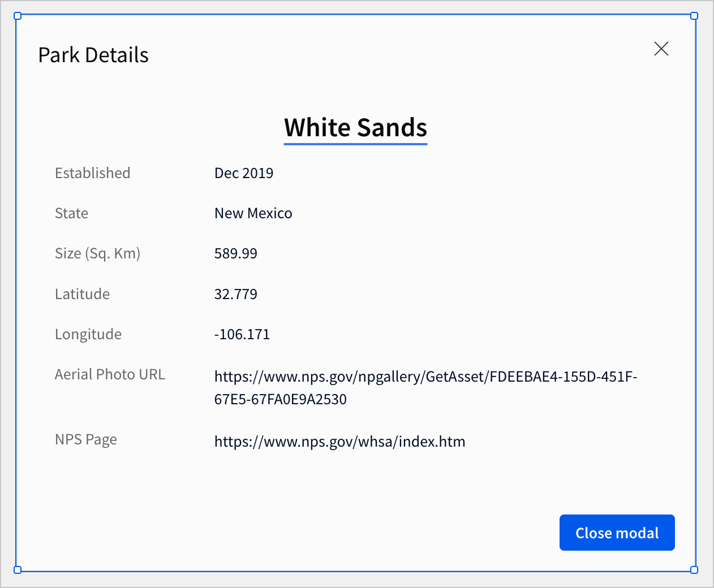This screenshot has width=714, height=588.
Task: Click the New Mexico value
Action: click(253, 213)
